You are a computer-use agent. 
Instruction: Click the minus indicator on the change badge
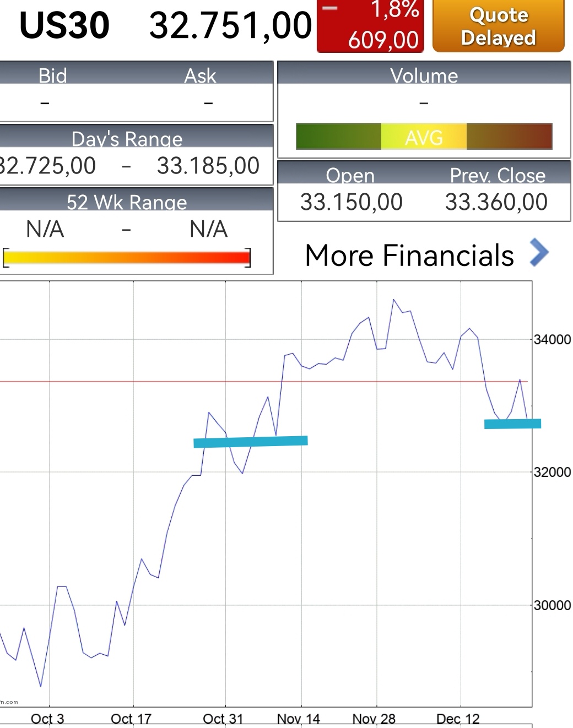pyautogui.click(x=329, y=8)
